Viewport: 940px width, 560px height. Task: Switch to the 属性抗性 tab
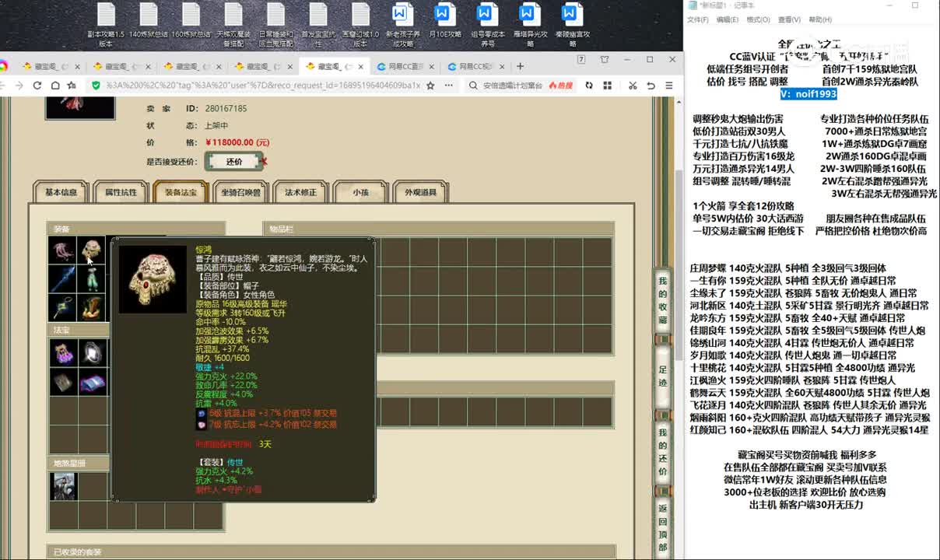121,192
